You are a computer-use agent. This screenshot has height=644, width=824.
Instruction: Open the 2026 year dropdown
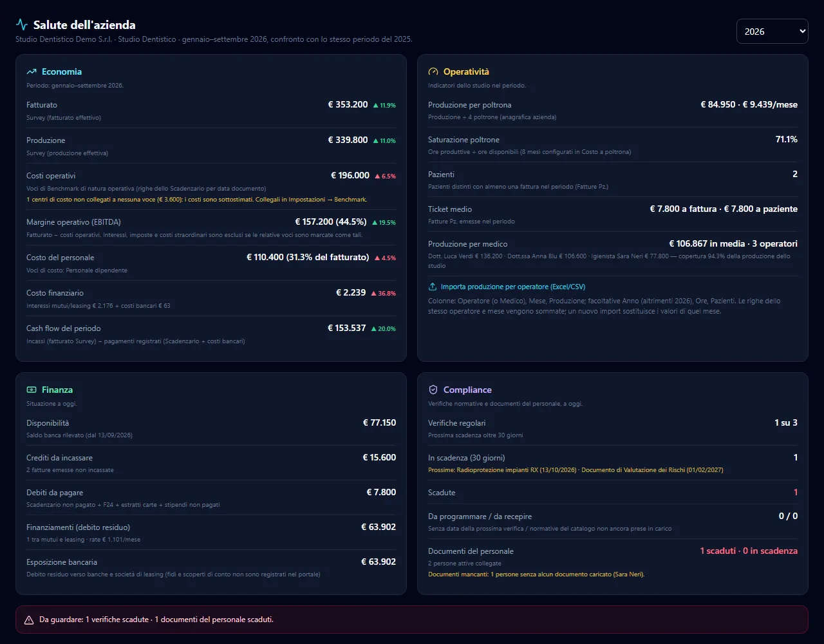772,31
